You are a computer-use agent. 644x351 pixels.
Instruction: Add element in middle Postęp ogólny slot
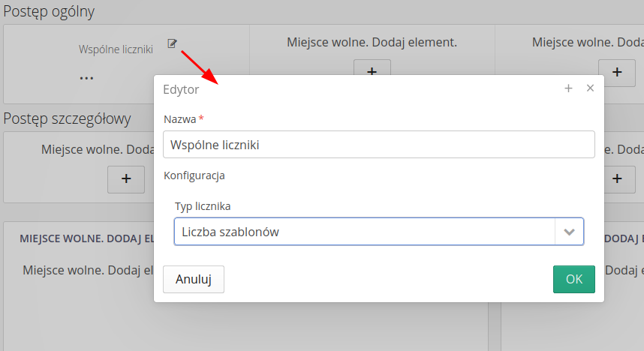pos(372,72)
